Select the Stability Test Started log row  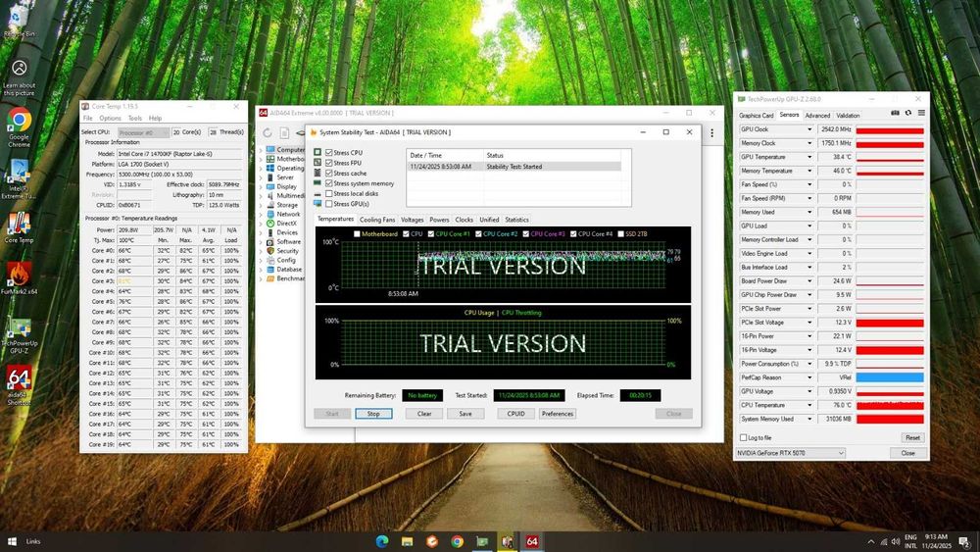[x=515, y=167]
